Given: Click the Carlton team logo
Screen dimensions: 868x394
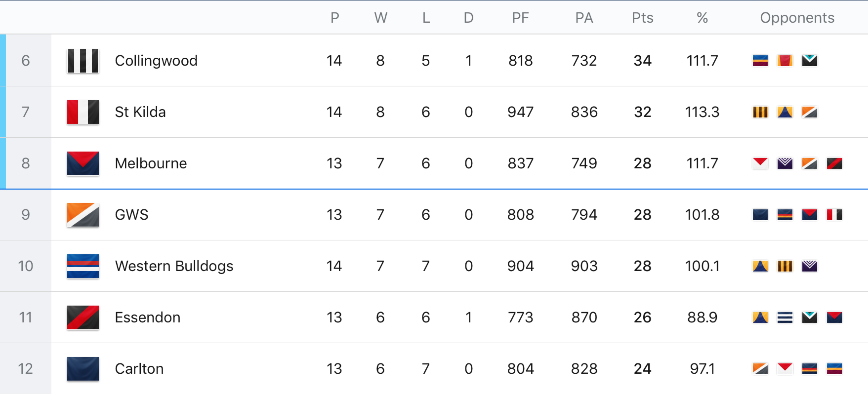Looking at the screenshot, I should point(83,369).
